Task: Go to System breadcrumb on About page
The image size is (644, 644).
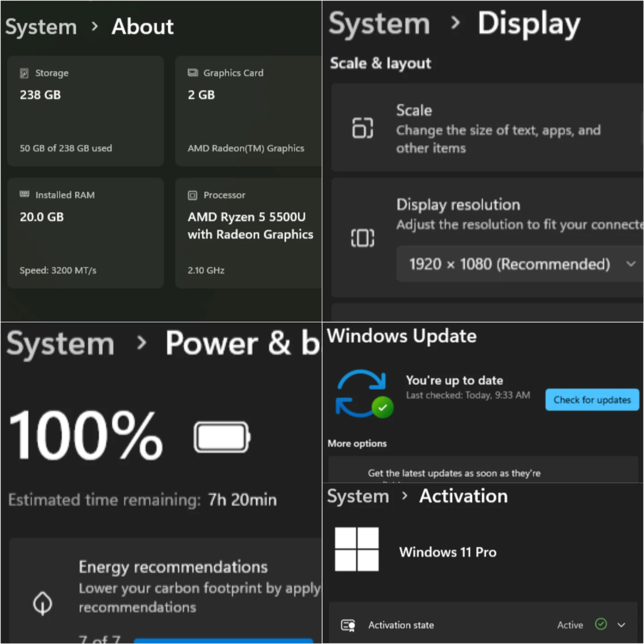Action: pos(41,27)
